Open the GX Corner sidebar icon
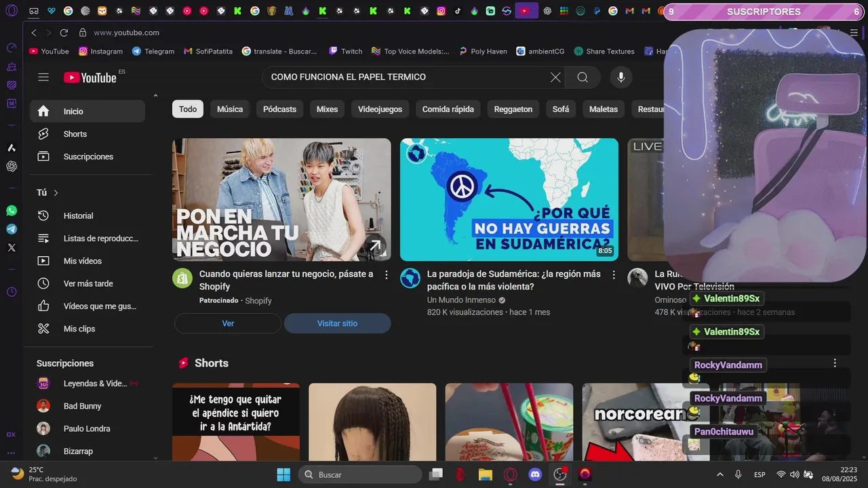This screenshot has height=488, width=868. [x=12, y=434]
